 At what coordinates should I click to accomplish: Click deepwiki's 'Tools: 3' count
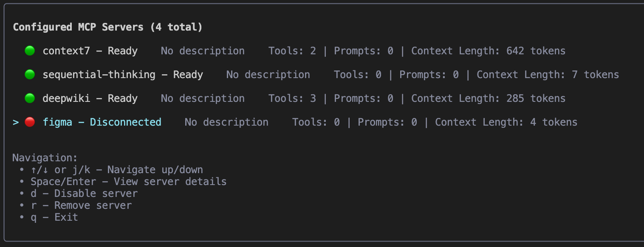[x=292, y=98]
